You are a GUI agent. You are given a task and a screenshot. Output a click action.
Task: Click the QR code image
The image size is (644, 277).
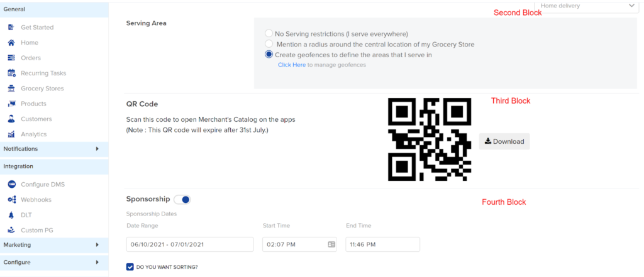[x=430, y=139]
